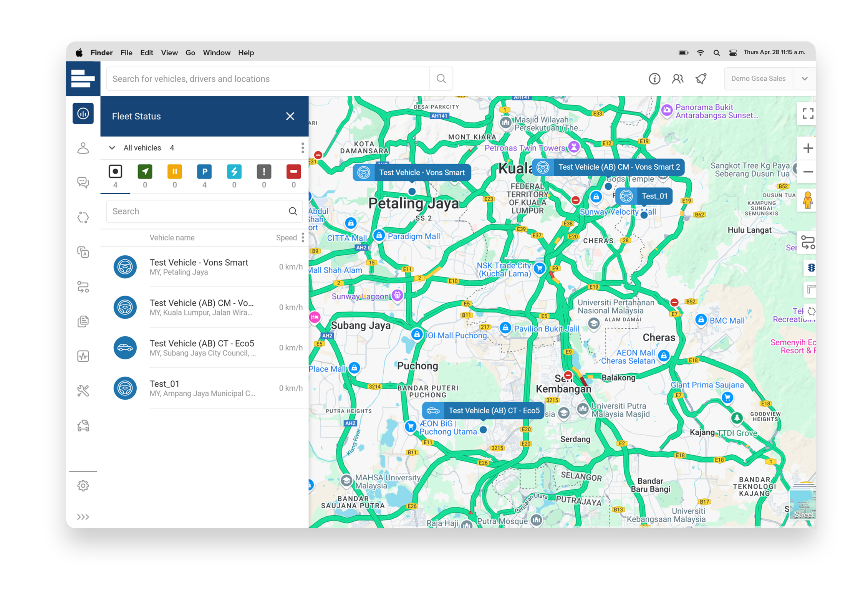Open the Apple menu
The width and height of the screenshot is (868, 607).
click(x=79, y=53)
